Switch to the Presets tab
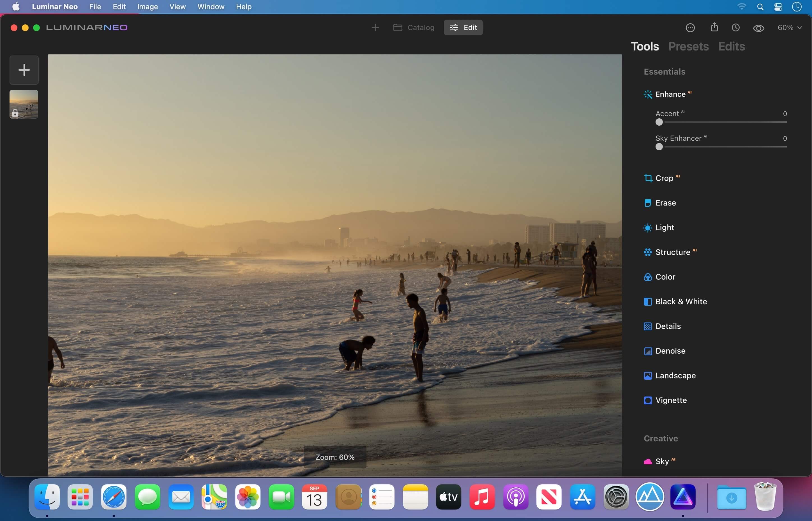Screen dimensions: 812x521 click(688, 46)
